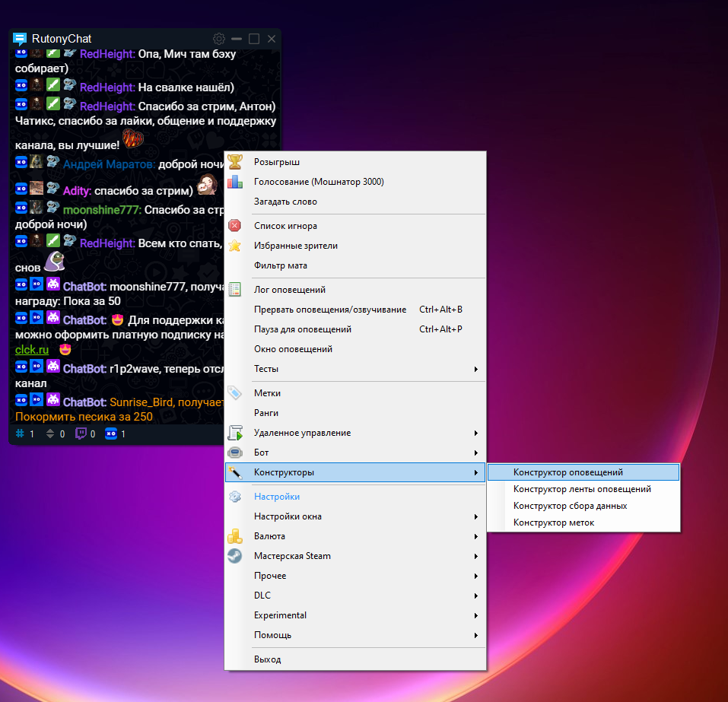Click the blue XO counter icon in status bar
Image resolution: width=728 pixels, height=702 pixels.
(111, 434)
